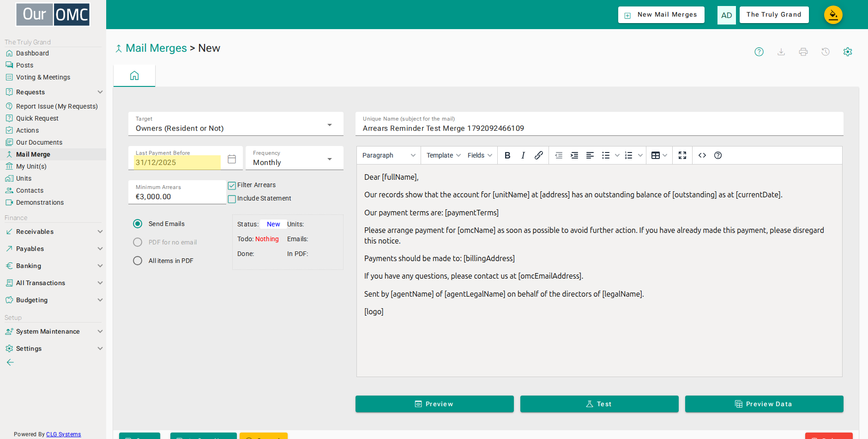Viewport: 868px width, 439px height.
Task: Expand the Banking sidebar section
Action: tap(54, 266)
